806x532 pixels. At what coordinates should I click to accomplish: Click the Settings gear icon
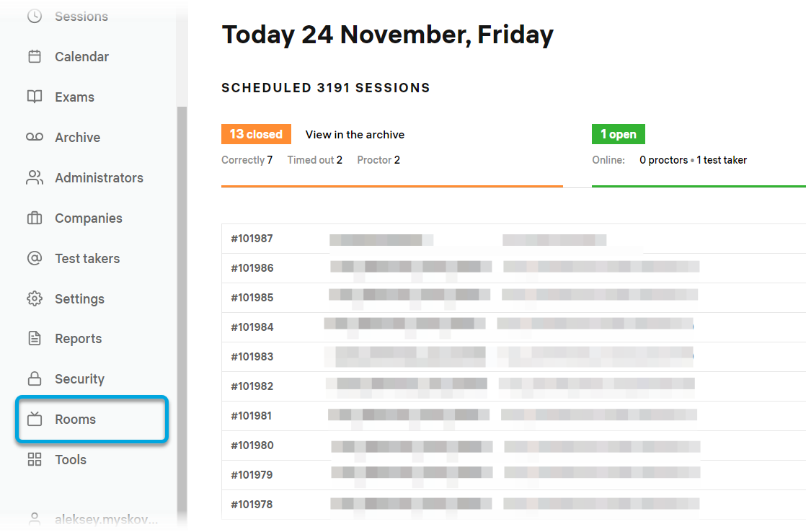coord(35,299)
